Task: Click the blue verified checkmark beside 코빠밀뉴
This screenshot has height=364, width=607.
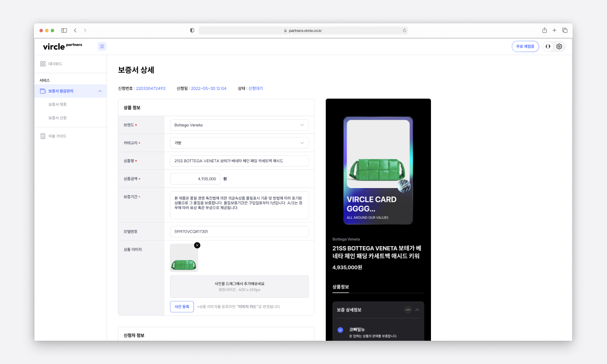Action: point(340,329)
